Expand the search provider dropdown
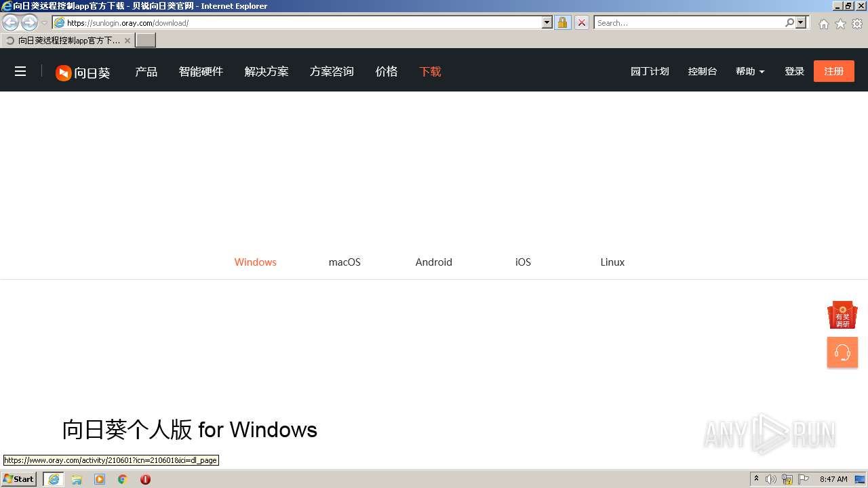The image size is (868, 488). 802,22
